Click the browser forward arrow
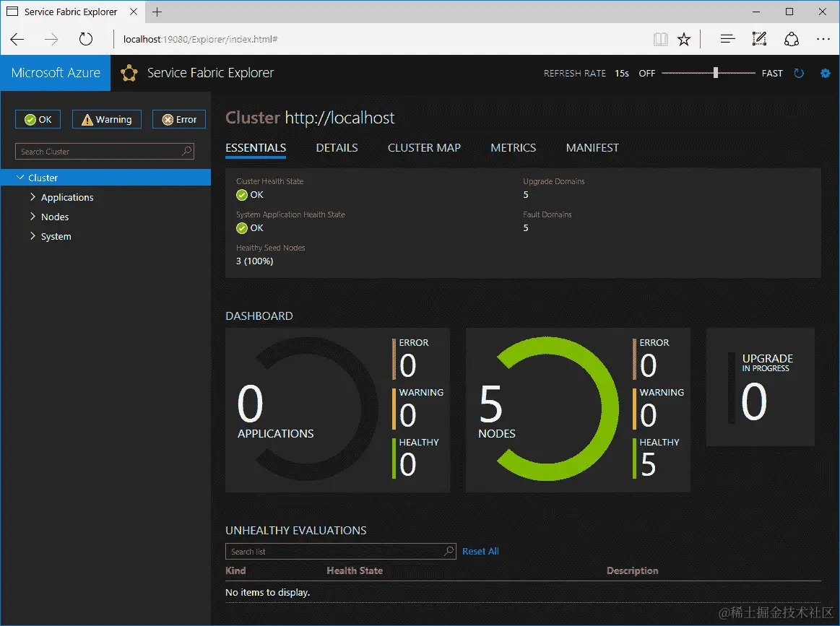Viewport: 840px width, 626px height. pyautogui.click(x=51, y=39)
